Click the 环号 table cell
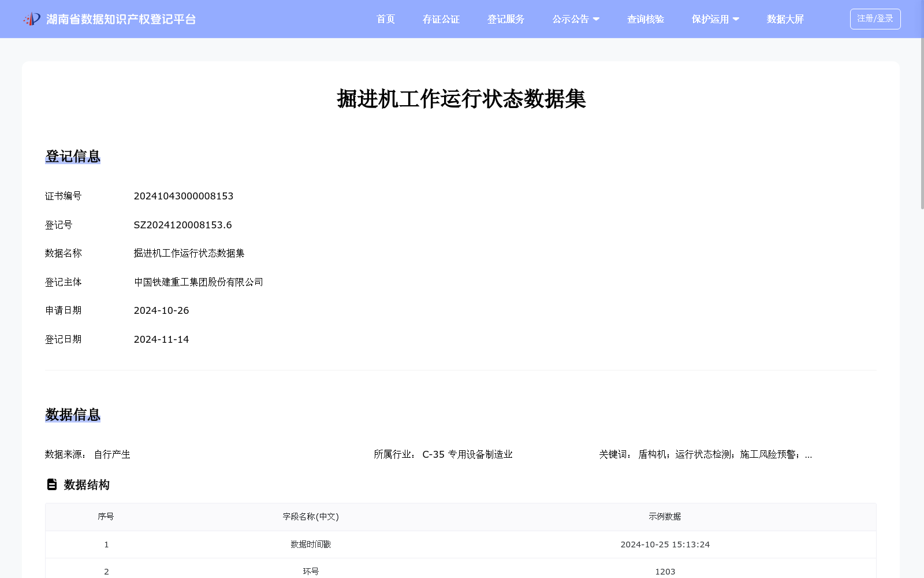Viewport: 924px width, 578px height. pos(311,572)
